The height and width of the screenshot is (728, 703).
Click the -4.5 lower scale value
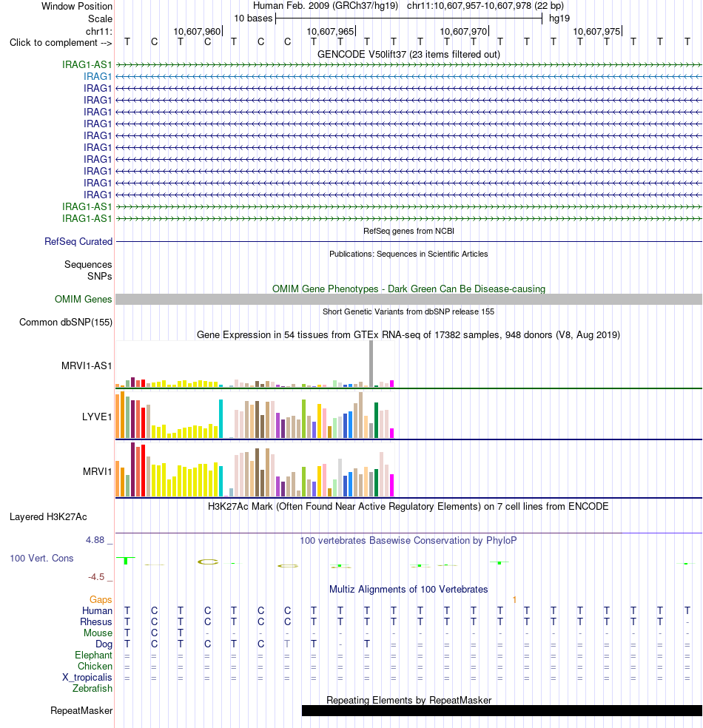coord(97,577)
